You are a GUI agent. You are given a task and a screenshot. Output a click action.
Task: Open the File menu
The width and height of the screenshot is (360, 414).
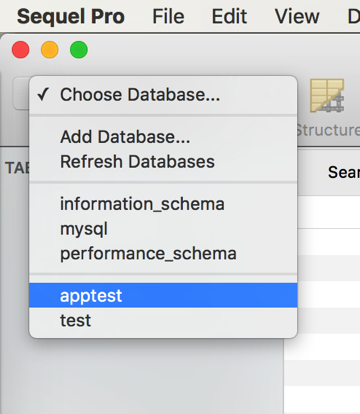point(168,16)
